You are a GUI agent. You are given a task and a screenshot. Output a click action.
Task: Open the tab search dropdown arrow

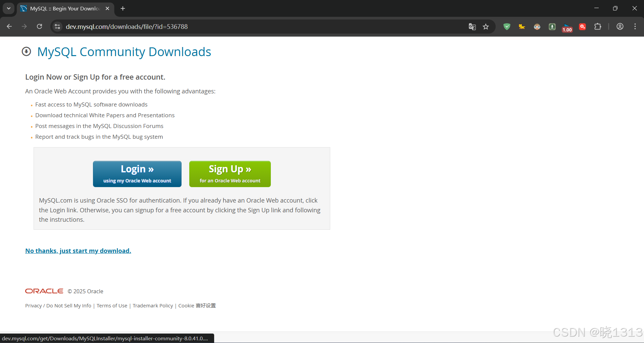point(9,8)
